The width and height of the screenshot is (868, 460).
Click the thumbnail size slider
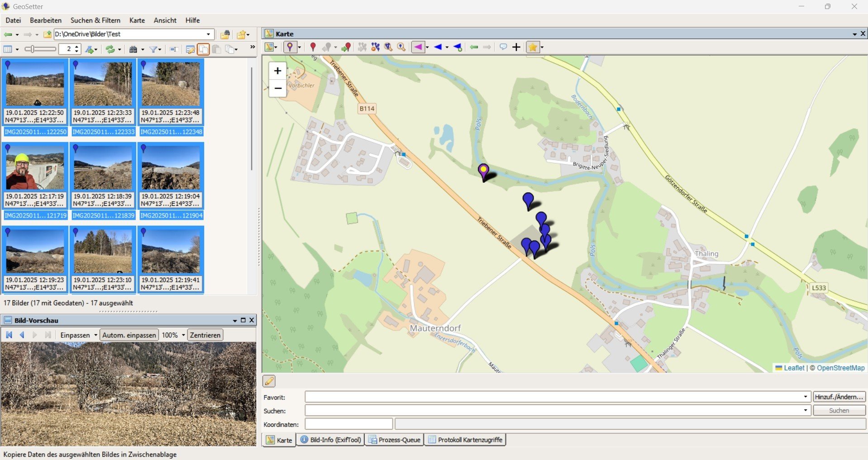40,49
